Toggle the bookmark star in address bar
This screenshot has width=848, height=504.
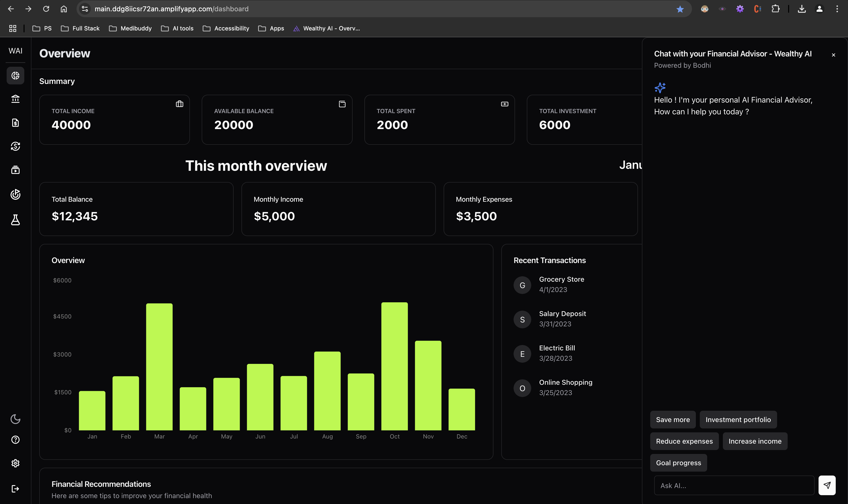(680, 9)
